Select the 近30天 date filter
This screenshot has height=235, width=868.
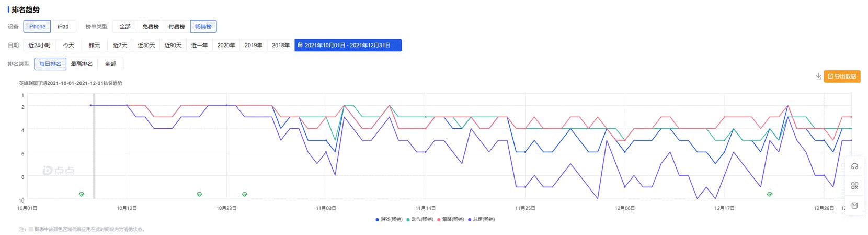click(x=146, y=46)
